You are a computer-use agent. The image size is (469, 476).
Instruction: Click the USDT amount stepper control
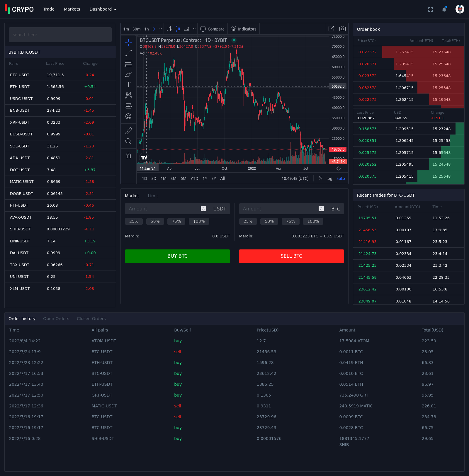coord(203,209)
